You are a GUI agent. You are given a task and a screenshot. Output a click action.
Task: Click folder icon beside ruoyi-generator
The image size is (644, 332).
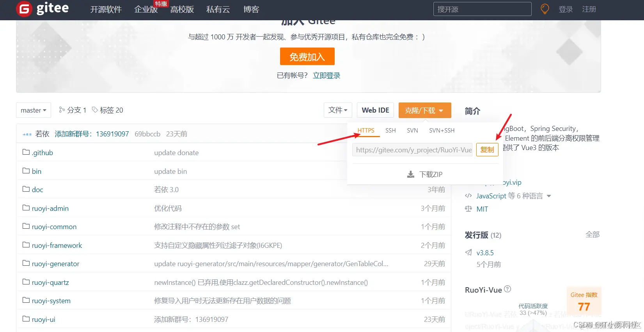tap(26, 263)
